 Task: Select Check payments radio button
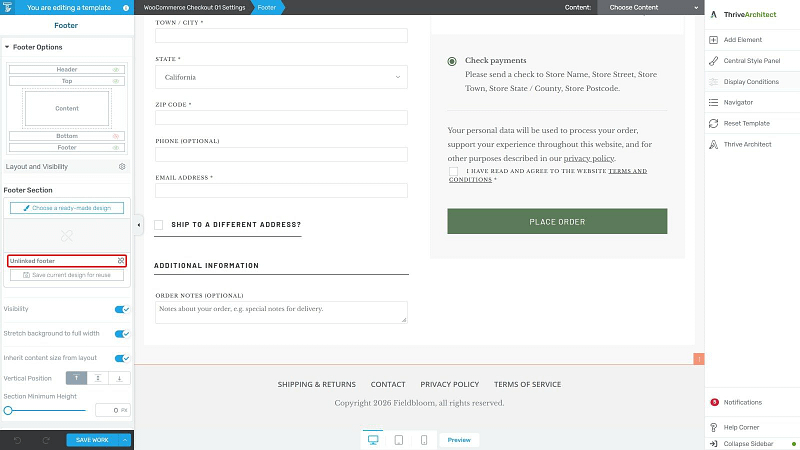[x=452, y=61]
